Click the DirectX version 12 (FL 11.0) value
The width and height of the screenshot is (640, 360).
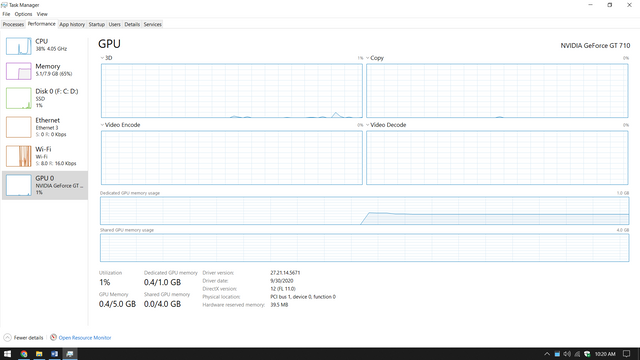click(283, 289)
